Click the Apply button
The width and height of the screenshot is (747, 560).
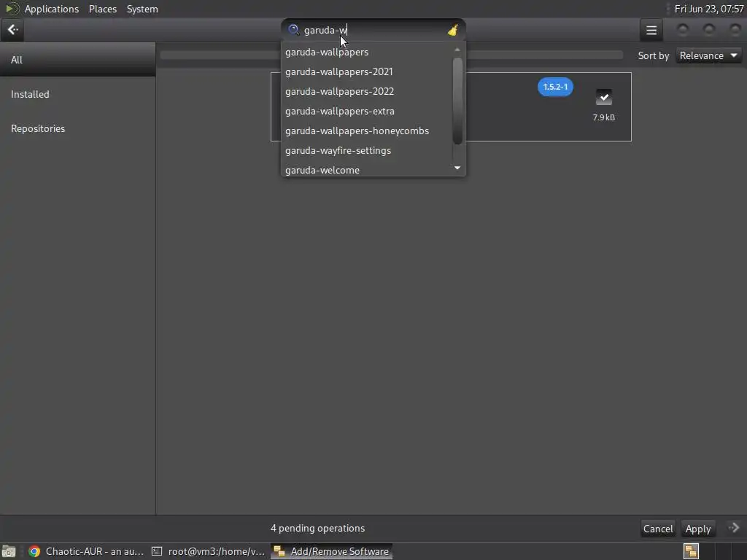[698, 529]
